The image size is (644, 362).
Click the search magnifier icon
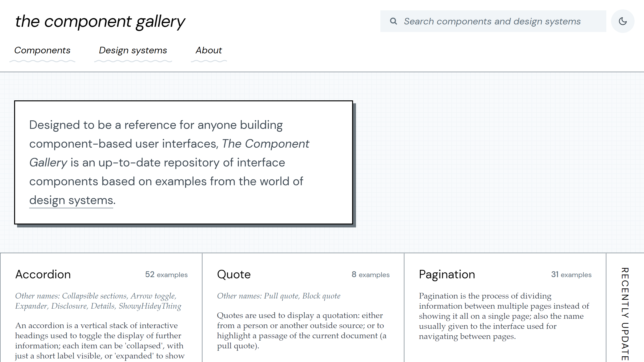click(x=393, y=21)
